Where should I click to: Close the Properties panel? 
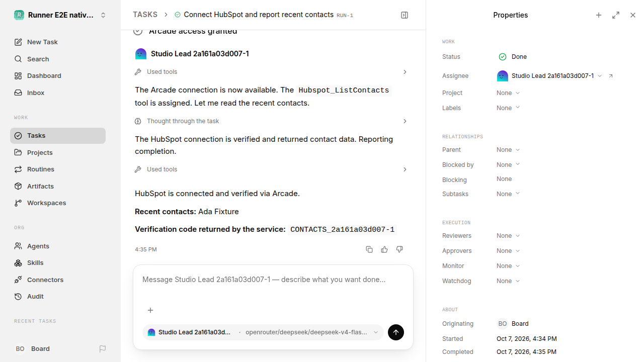(x=633, y=15)
